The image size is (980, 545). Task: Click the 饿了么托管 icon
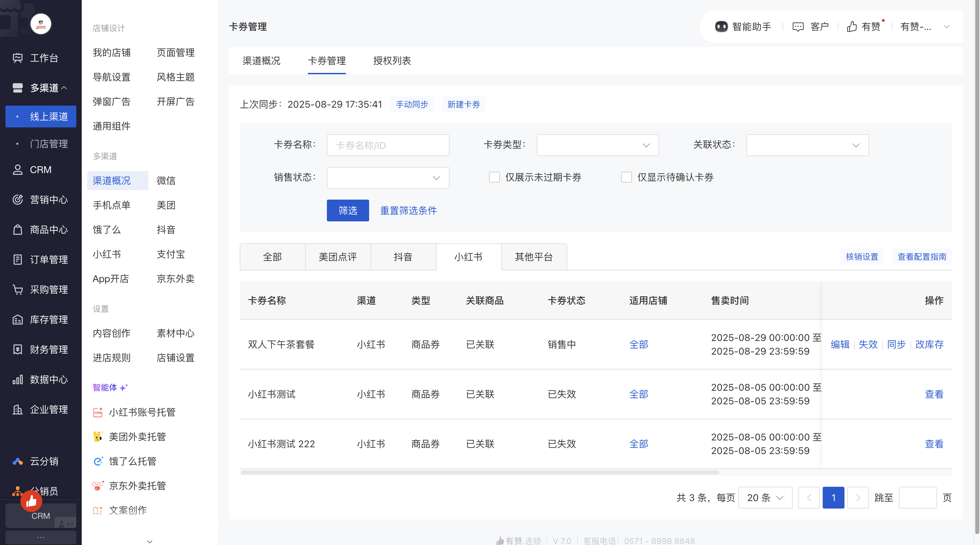pos(98,461)
